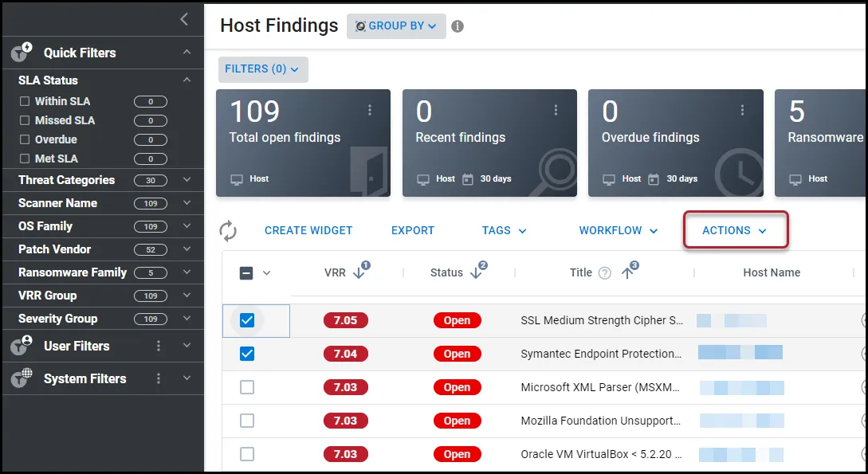Click the Host Name column header
The image size is (868, 474).
click(772, 272)
